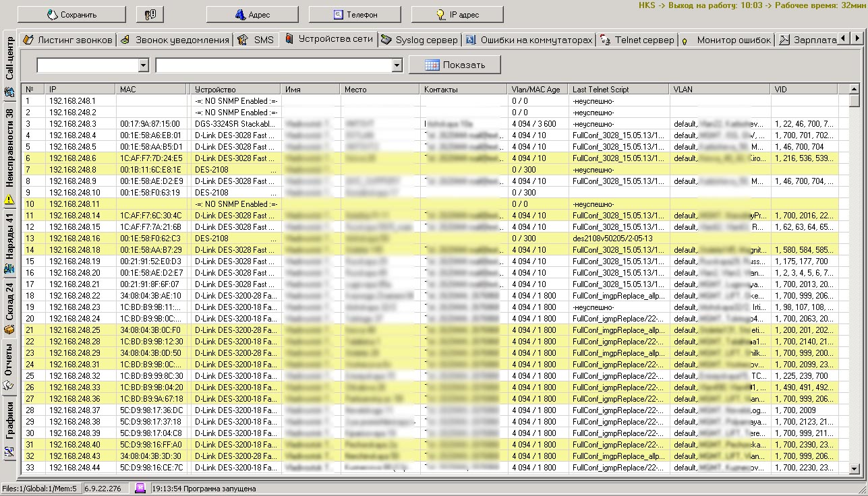Click the exclamation icon button beside Сохранить

pos(150,14)
